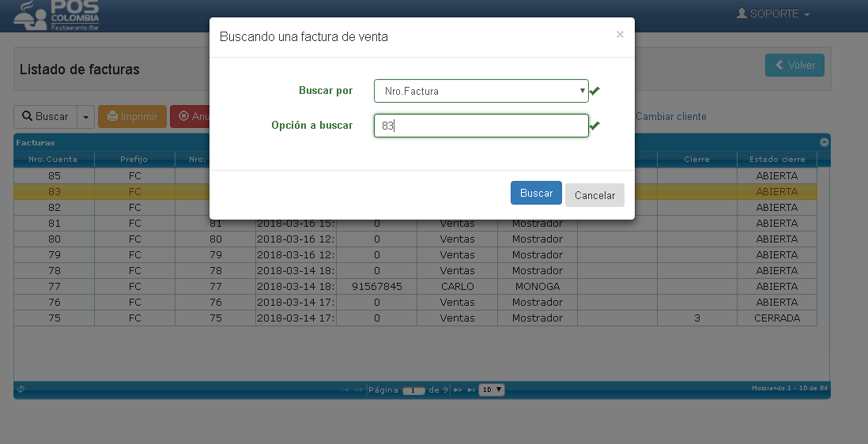Click Nro.Cuenta cell 78

[55, 270]
